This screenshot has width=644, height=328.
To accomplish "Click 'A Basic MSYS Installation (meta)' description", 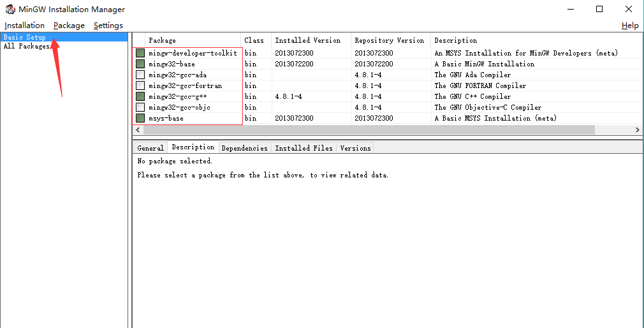I will [495, 118].
